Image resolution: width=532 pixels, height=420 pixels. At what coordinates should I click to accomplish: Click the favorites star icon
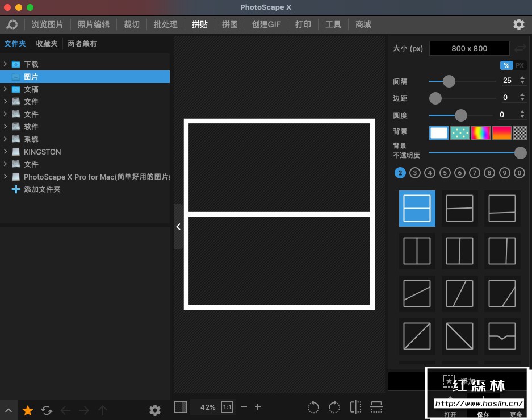pyautogui.click(x=27, y=410)
